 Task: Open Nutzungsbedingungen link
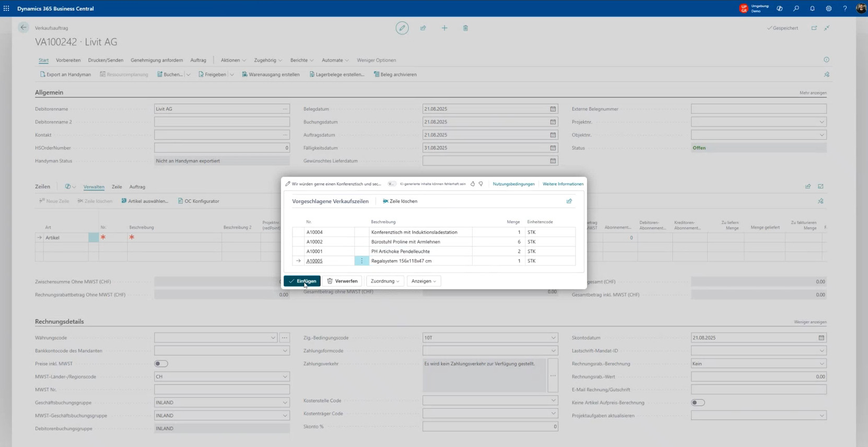[x=513, y=184]
